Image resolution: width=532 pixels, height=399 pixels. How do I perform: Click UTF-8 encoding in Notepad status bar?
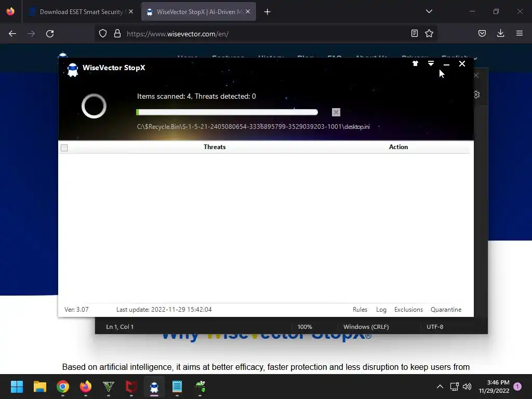point(435,327)
